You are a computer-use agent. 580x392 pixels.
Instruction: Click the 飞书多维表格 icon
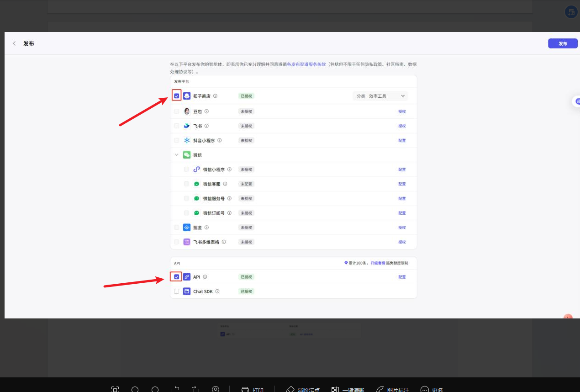[187, 242]
